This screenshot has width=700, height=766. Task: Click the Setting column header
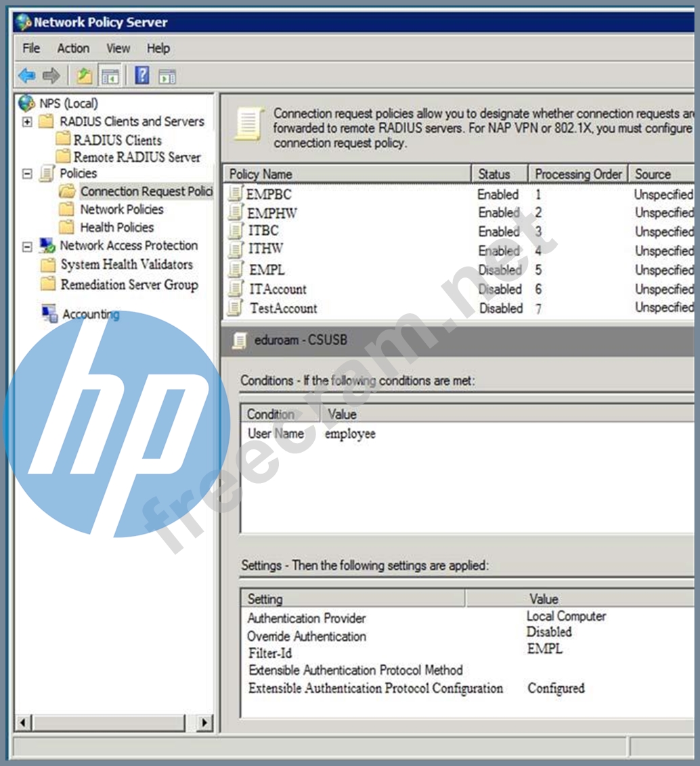[353, 598]
